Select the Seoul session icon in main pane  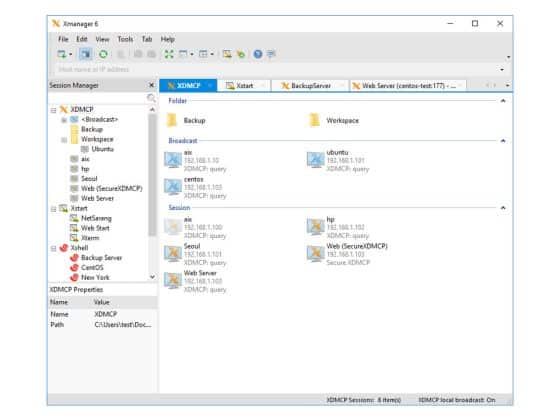(x=173, y=254)
